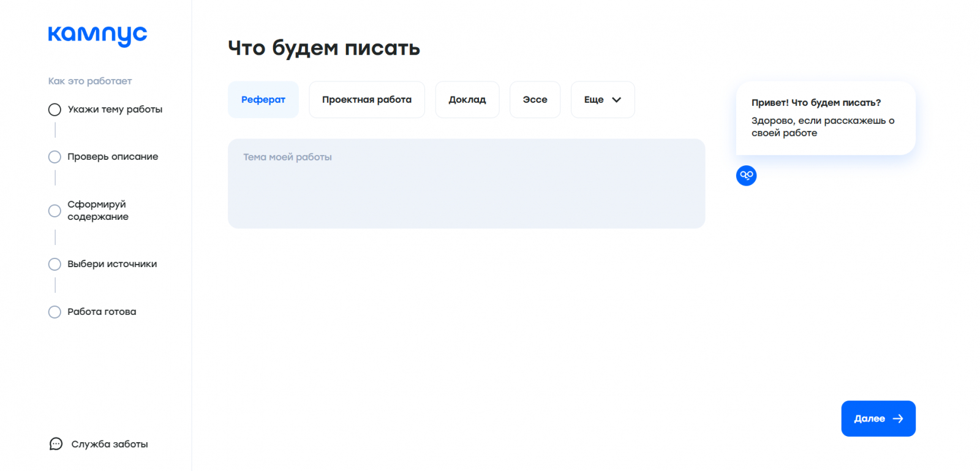Image resolution: width=980 pixels, height=471 pixels.
Task: Click the Как это работает heading
Action: pyautogui.click(x=90, y=81)
